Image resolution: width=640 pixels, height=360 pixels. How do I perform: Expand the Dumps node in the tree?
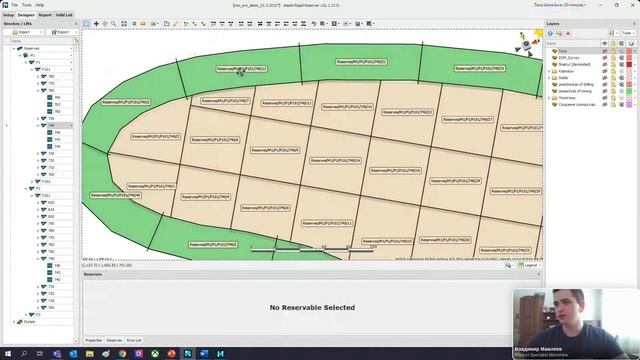point(14,322)
